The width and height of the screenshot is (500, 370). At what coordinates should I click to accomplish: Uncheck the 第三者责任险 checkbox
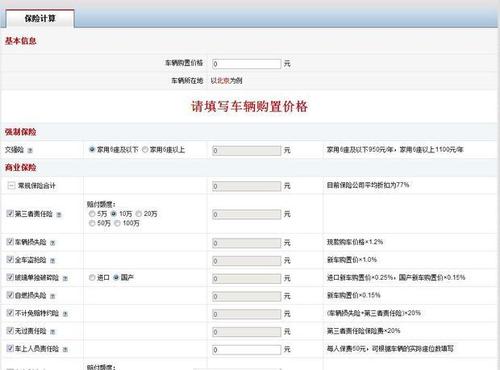10,213
